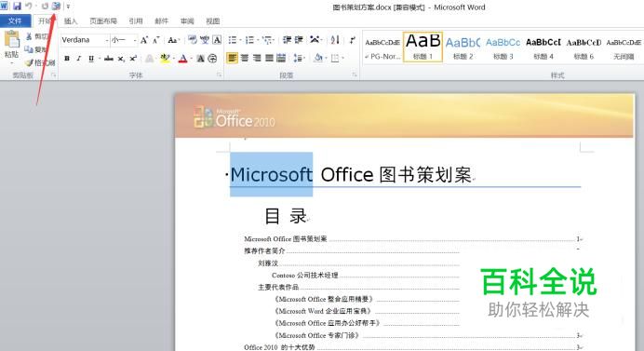This screenshot has height=351, width=644.
Task: Click the Save icon in the quick access toolbar
Action: coord(17,7)
